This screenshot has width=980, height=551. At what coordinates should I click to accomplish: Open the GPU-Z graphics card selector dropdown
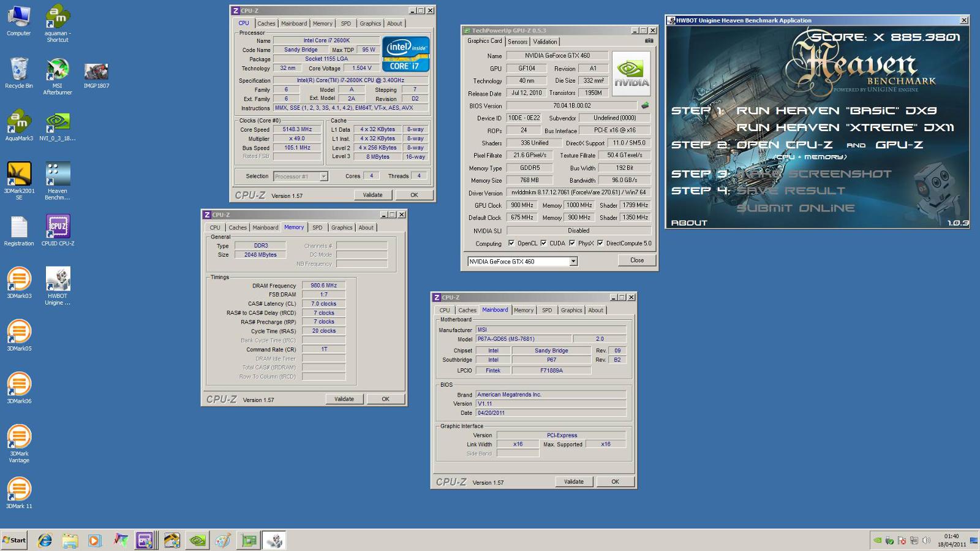point(573,262)
